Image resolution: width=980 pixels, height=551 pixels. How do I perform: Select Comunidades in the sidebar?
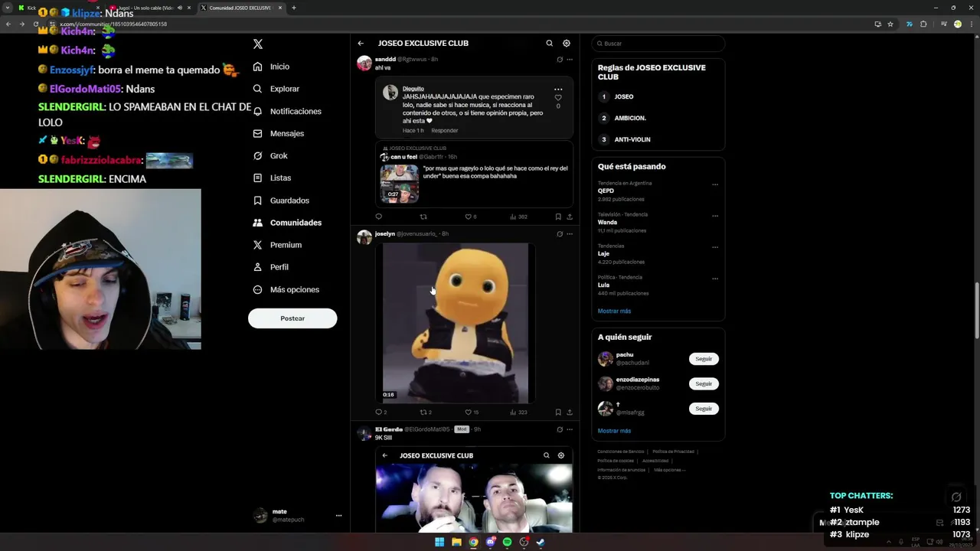coord(287,223)
